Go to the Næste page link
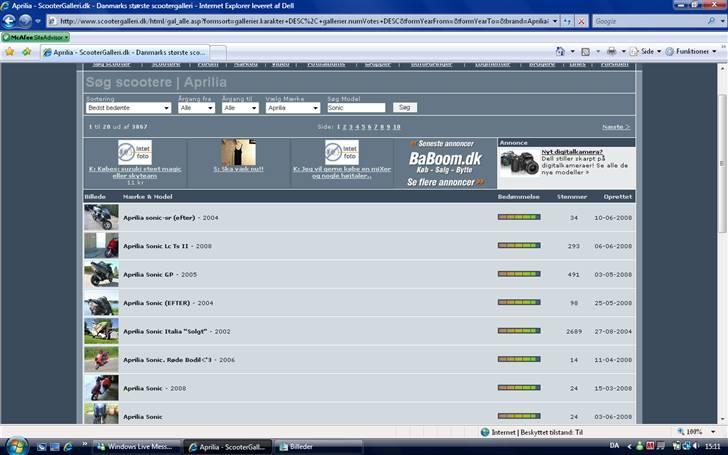The width and height of the screenshot is (728, 455). pos(616,127)
